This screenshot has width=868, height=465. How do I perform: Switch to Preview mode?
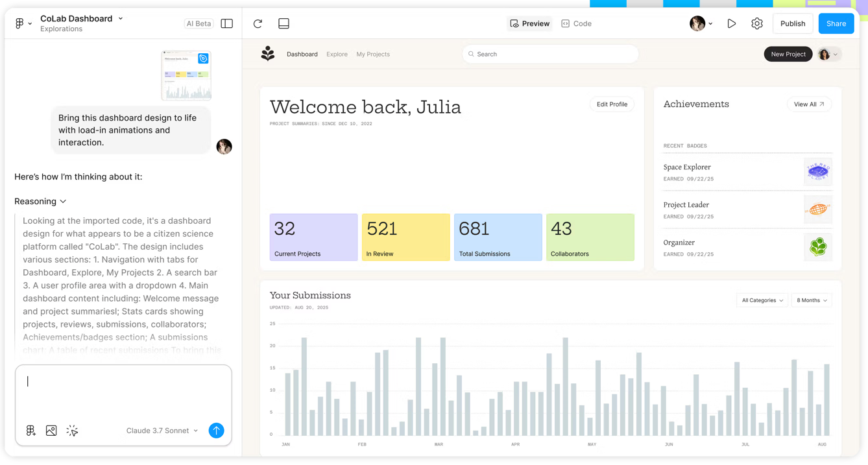[529, 23]
